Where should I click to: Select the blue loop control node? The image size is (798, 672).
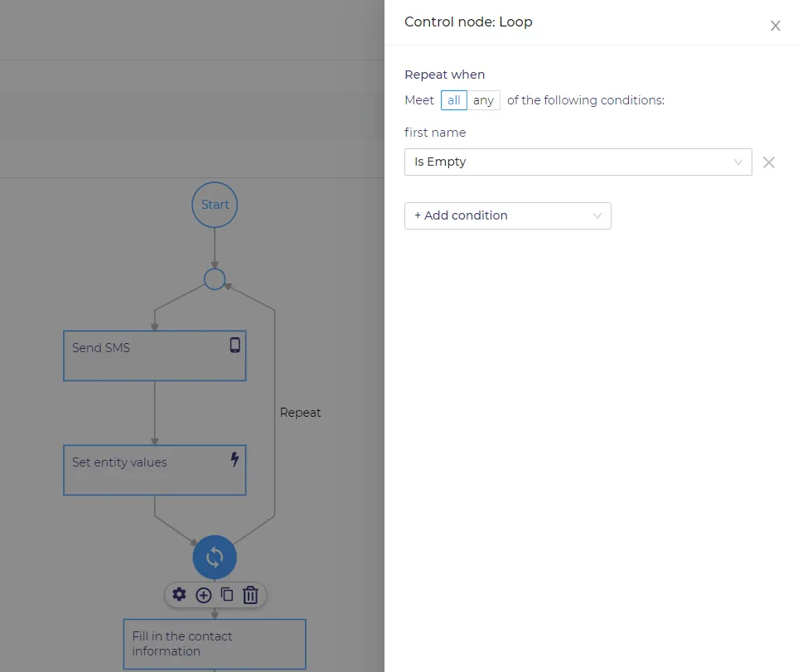[215, 558]
